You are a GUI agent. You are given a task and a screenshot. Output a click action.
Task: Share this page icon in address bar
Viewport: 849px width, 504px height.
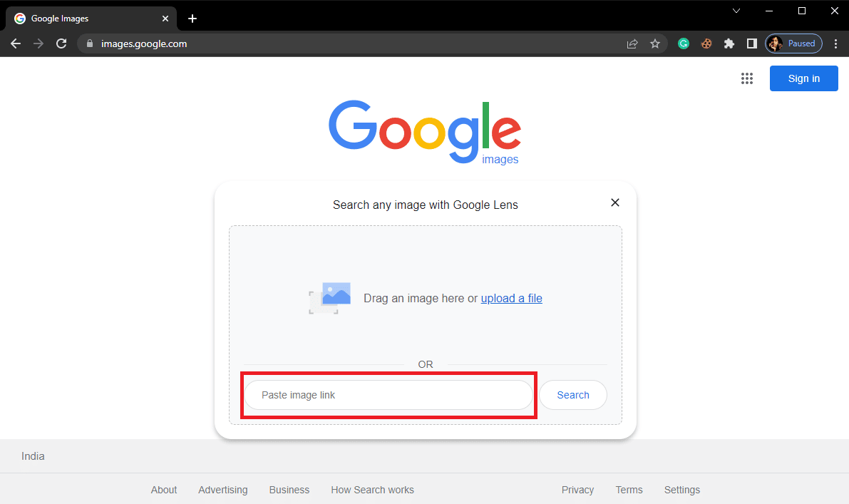point(632,44)
